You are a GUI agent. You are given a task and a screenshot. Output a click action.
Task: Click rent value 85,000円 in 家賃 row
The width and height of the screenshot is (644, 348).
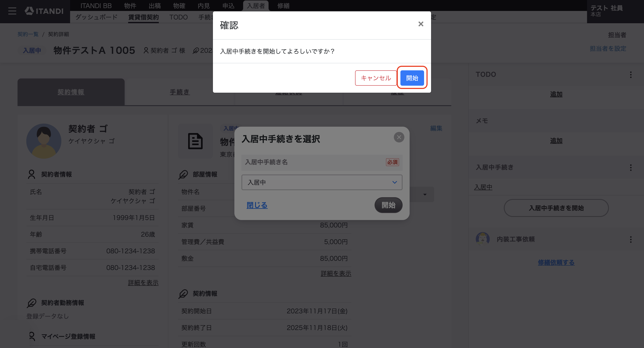click(334, 225)
